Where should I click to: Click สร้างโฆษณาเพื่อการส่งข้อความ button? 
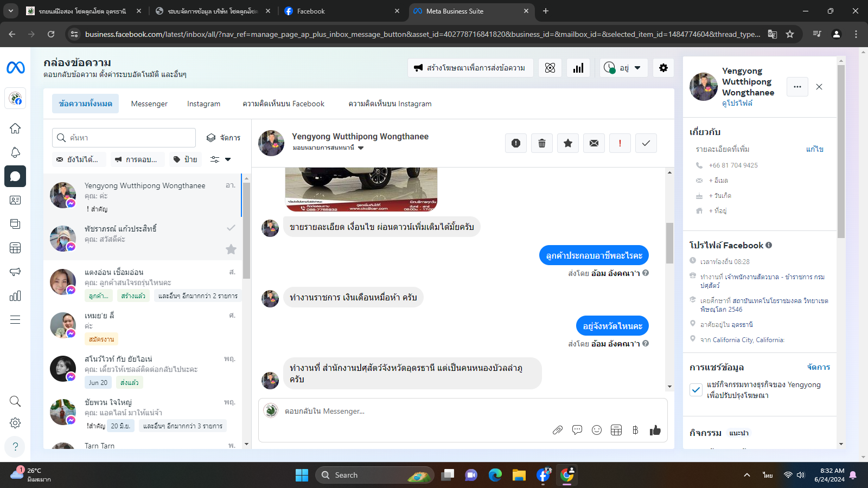(x=470, y=68)
